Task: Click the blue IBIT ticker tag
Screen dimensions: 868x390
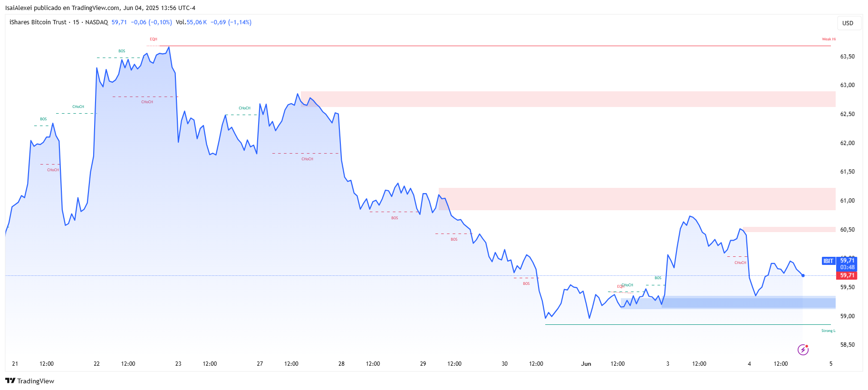Action: (x=829, y=261)
